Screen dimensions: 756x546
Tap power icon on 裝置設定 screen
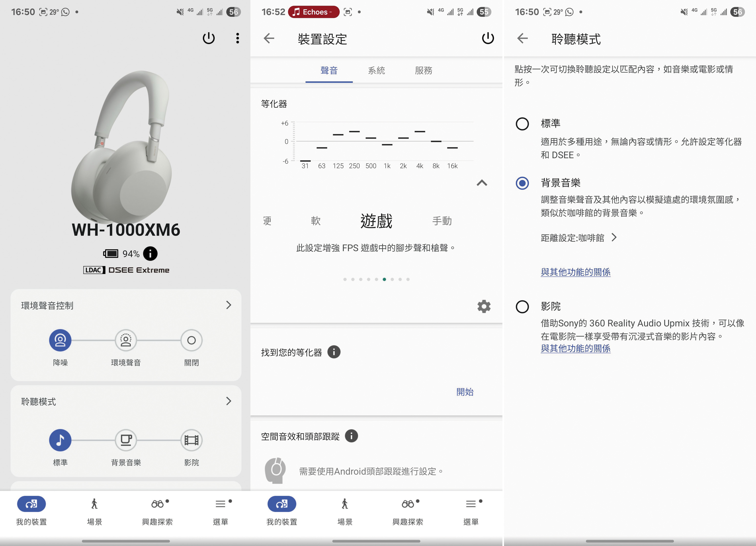click(488, 38)
